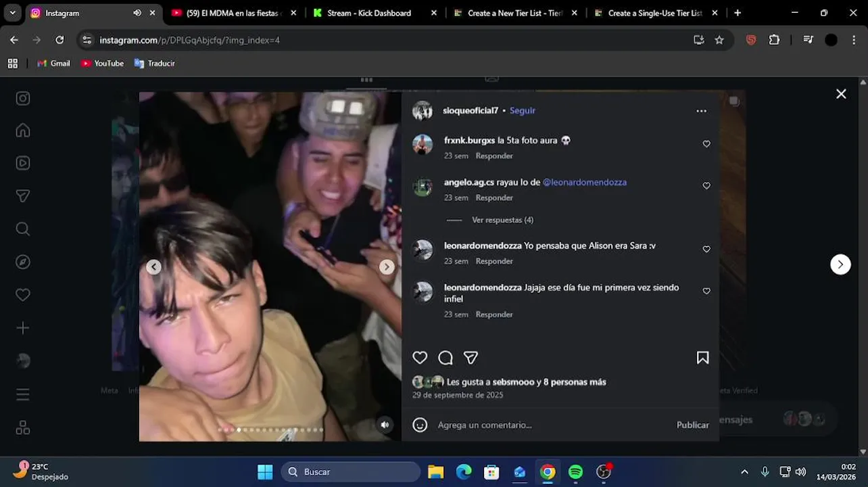This screenshot has height=487, width=868.
Task: Open sloqueoficial7 profile from username
Action: click(x=471, y=110)
